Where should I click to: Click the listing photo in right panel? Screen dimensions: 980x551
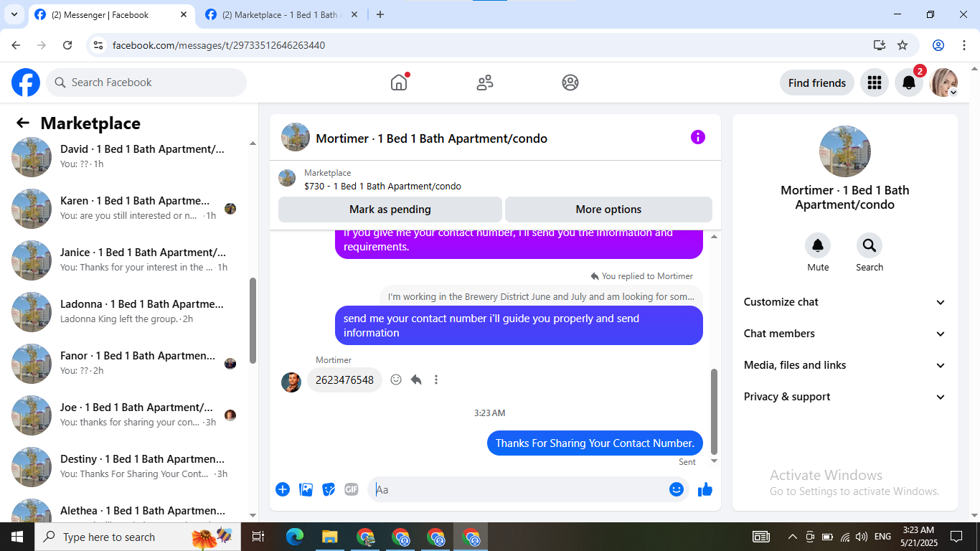point(845,151)
